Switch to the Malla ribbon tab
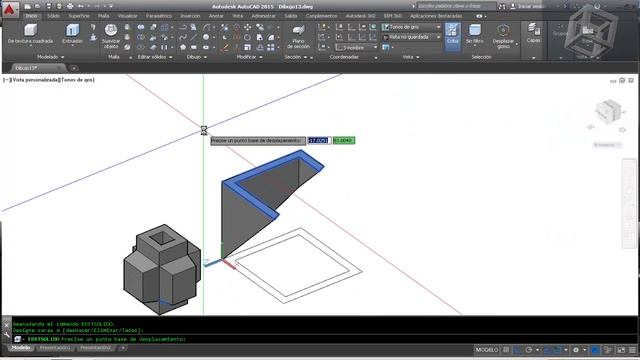Viewport: 640px width, 360px height. (x=104, y=16)
